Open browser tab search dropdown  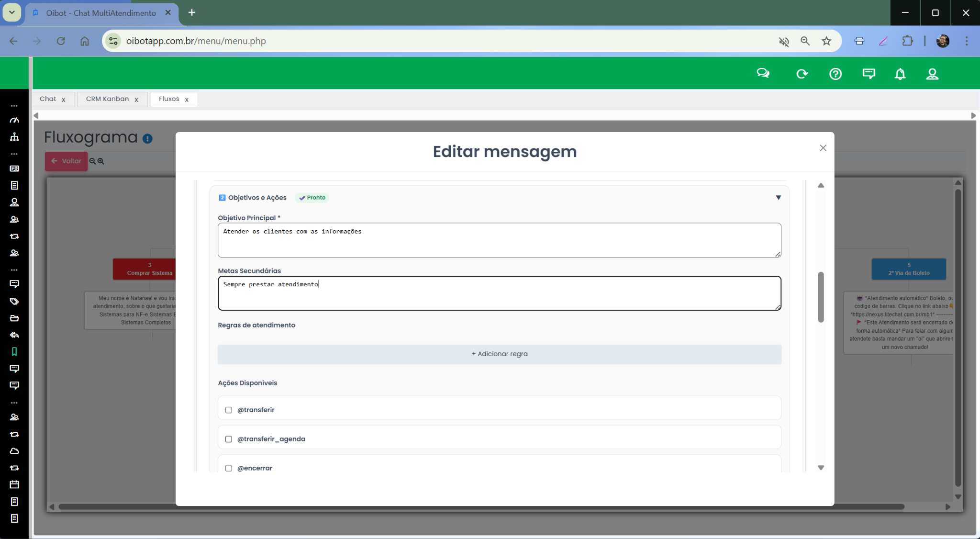pos(12,12)
